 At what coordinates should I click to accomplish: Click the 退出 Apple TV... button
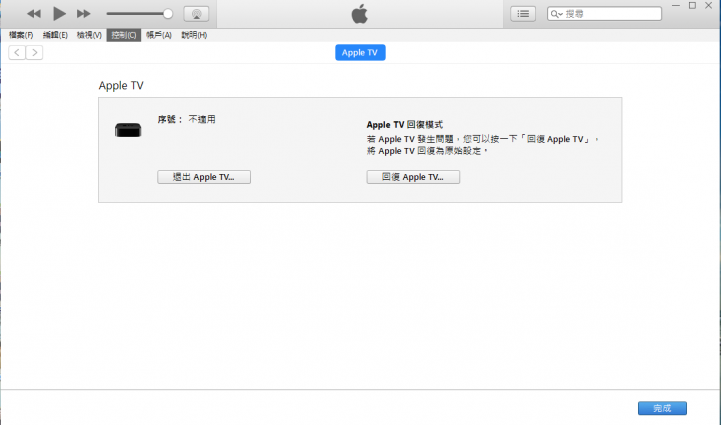click(x=204, y=177)
